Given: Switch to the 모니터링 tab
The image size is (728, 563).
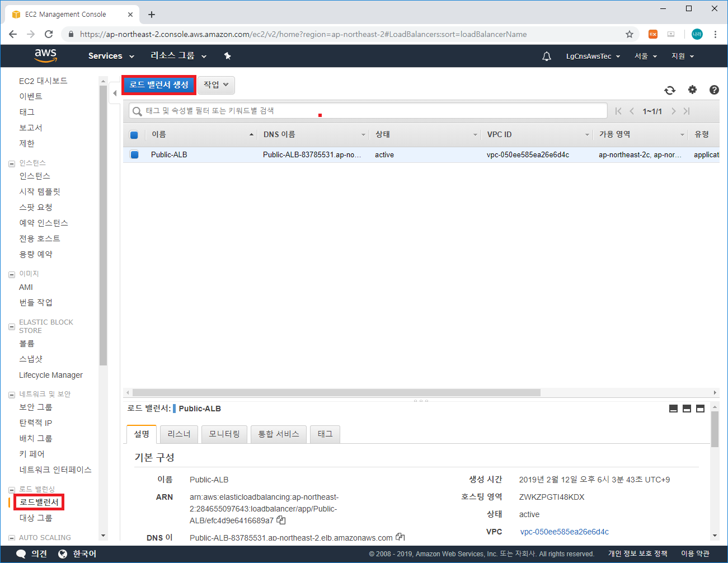Looking at the screenshot, I should coord(224,434).
